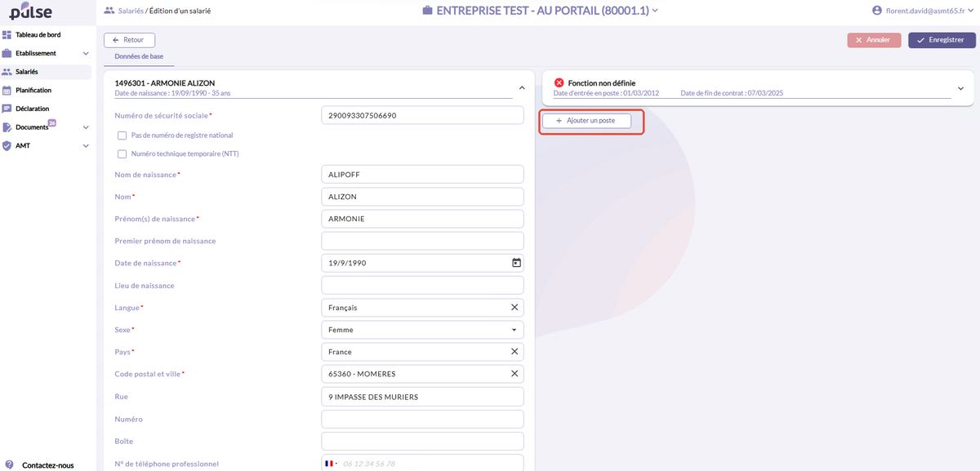Viewport: 980px width, 471px height.
Task: Click the user account avatar icon
Action: point(877,11)
